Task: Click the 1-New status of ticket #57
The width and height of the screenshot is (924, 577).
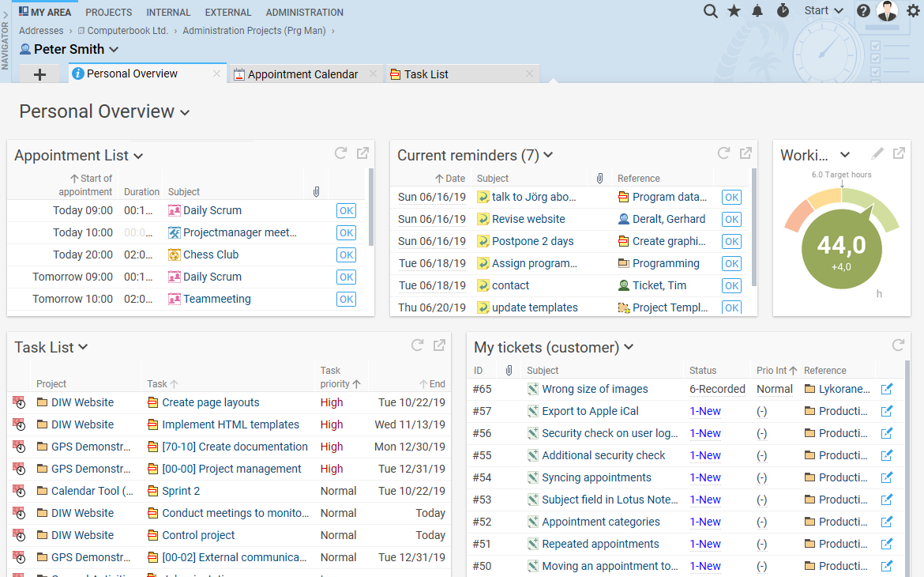Action: coord(704,411)
